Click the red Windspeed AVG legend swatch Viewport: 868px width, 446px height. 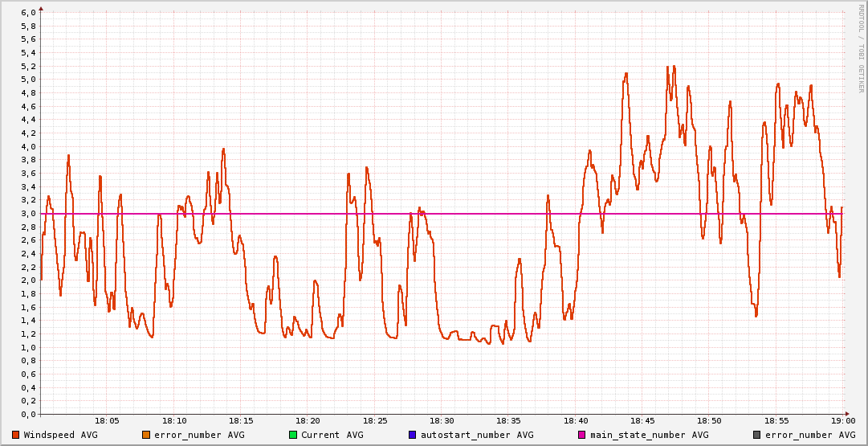coord(16,435)
